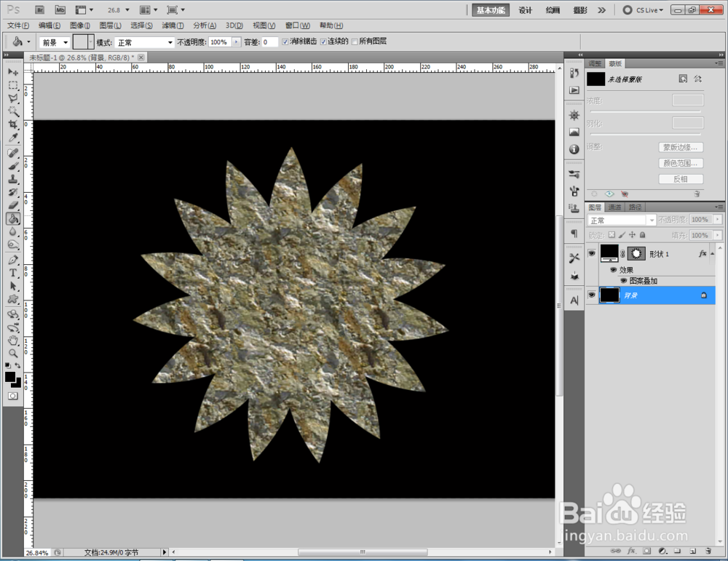728x561 pixels.
Task: Hide the 形状 1 layer
Action: (591, 253)
